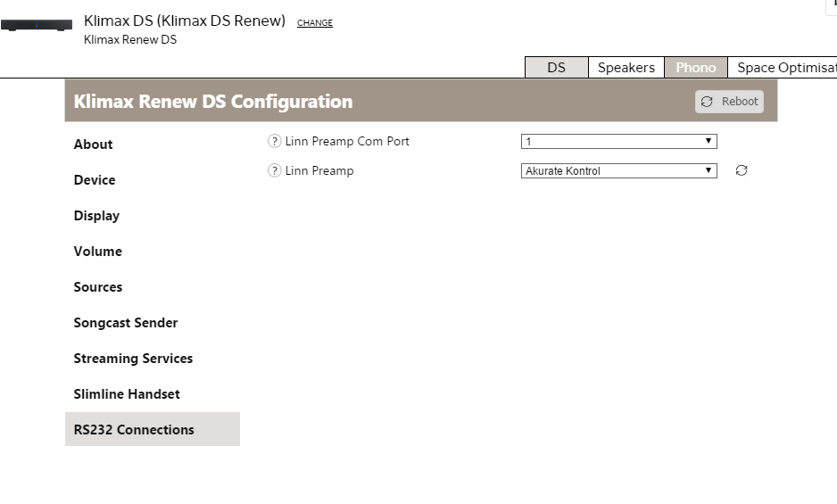Viewport: 837px width, 504px height.
Task: Open Songcast Sender settings
Action: coord(126,323)
